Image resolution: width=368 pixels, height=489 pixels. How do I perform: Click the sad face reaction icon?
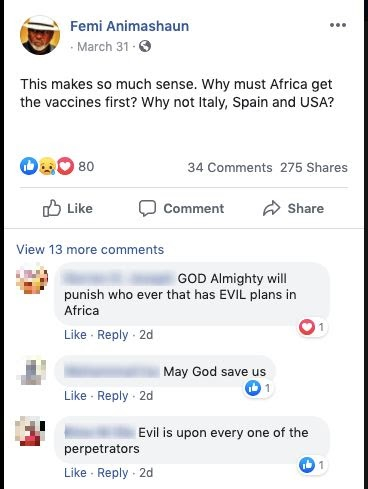[x=47, y=166]
